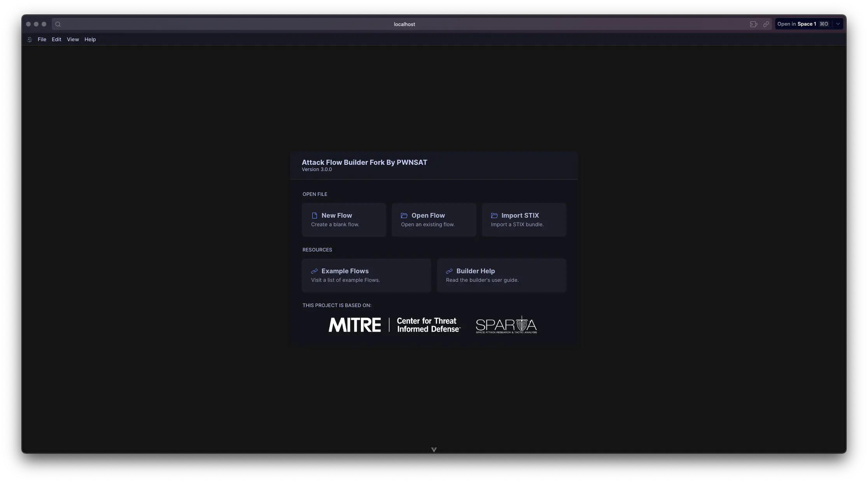Click the Example Flows link icon
Viewport: 868px width, 482px height.
(314, 271)
